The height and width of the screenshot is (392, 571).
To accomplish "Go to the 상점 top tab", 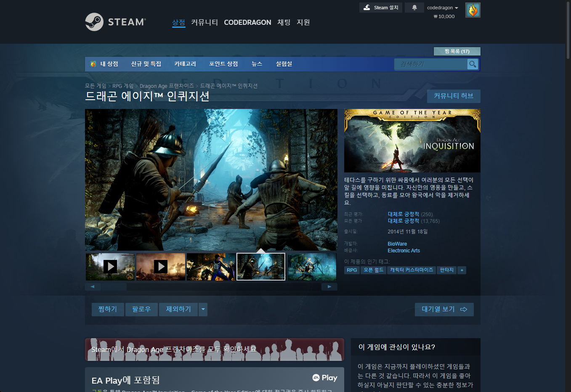I will point(178,22).
